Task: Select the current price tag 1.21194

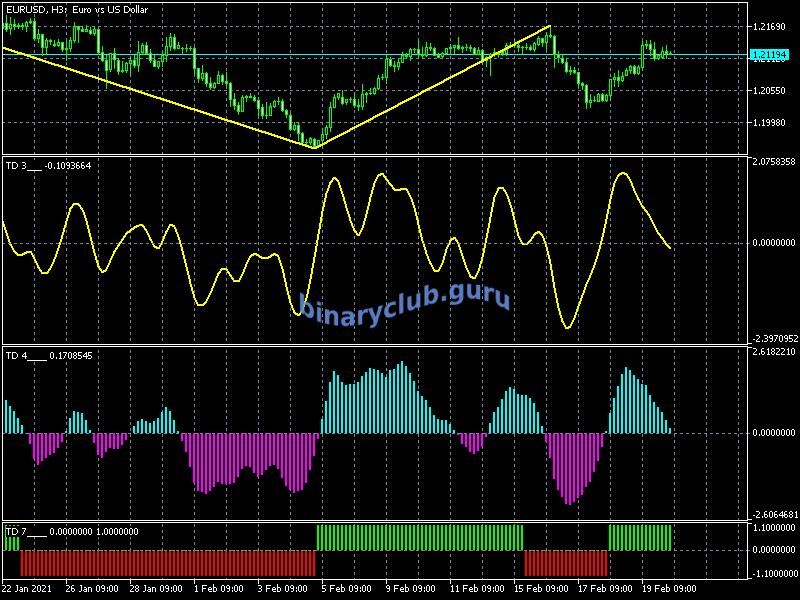Action: (773, 55)
